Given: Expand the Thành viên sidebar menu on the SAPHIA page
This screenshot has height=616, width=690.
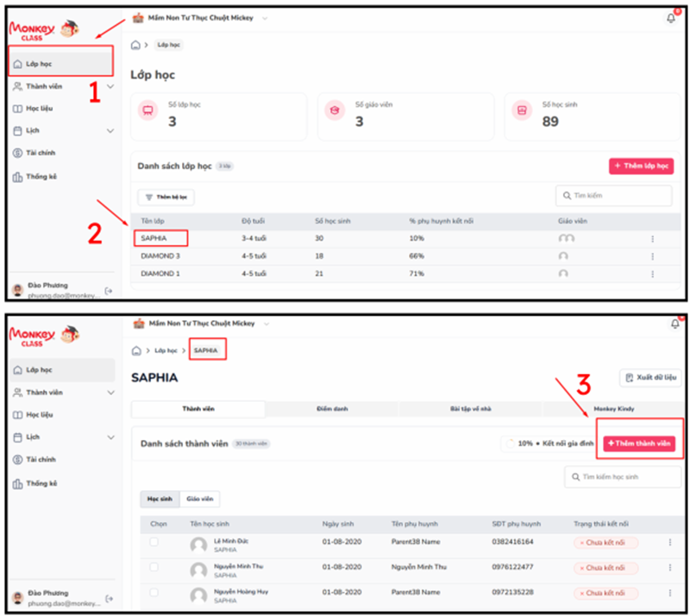Looking at the screenshot, I should (x=110, y=393).
